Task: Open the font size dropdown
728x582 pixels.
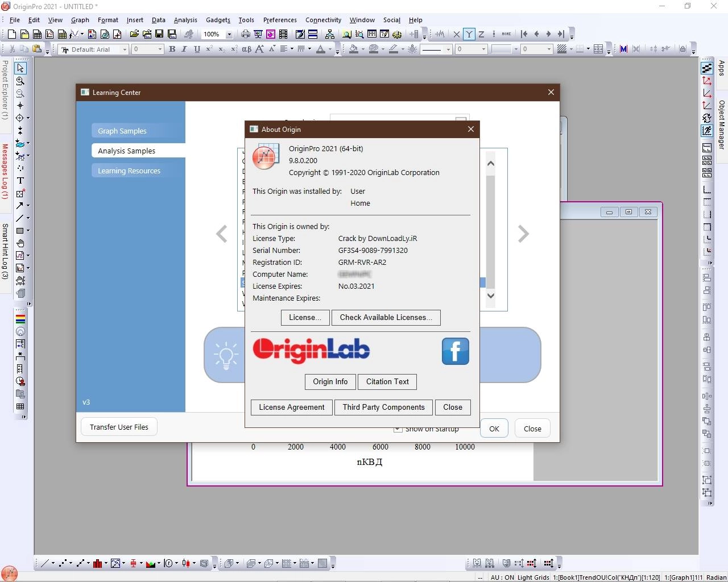Action: pos(160,49)
